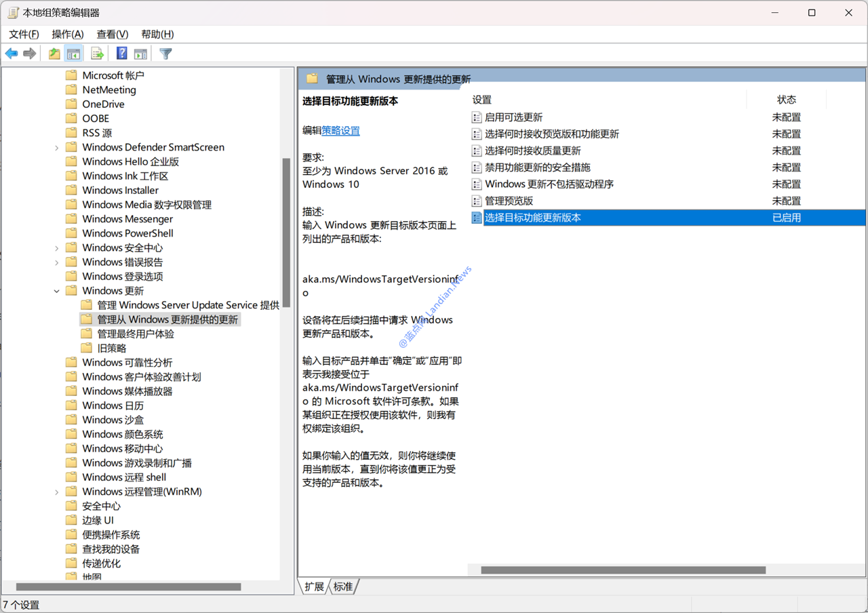Select the 禁用功能更新的安全措施 policy
This screenshot has width=868, height=613.
537,167
